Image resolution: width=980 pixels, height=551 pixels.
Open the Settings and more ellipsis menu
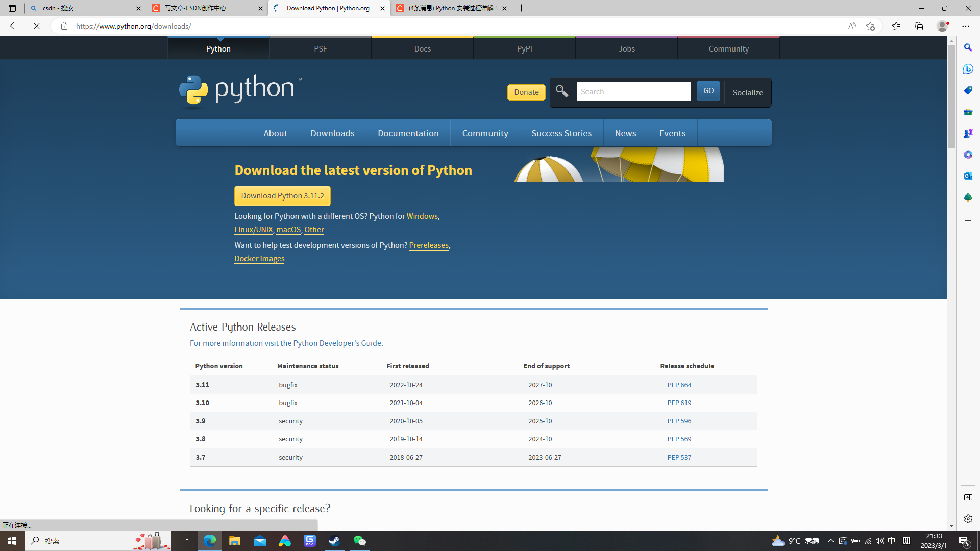(966, 26)
